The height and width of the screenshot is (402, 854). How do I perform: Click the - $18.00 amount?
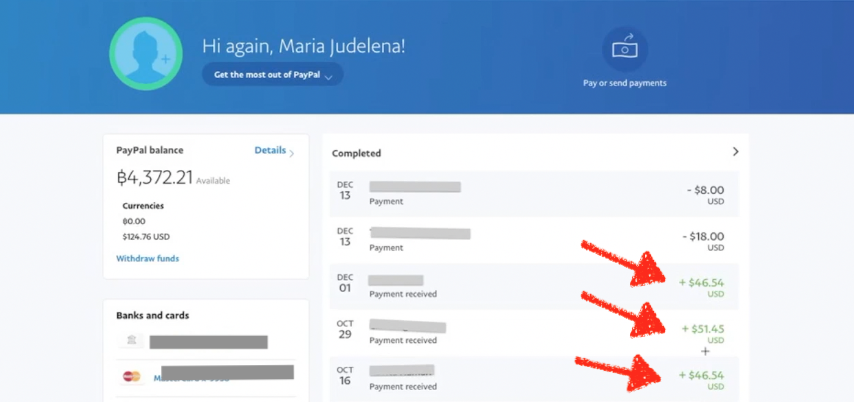click(703, 236)
